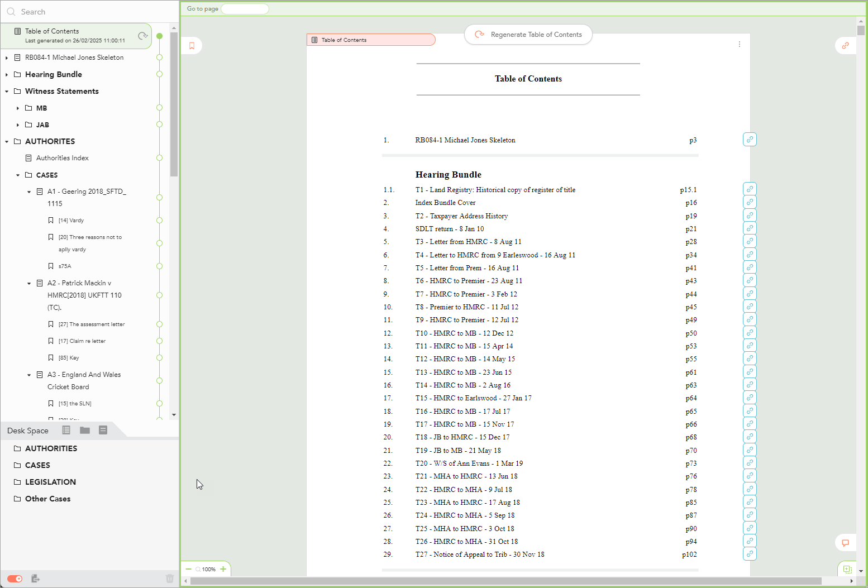Open T13 - HMRC to MB - 23 Jun 15

464,372
